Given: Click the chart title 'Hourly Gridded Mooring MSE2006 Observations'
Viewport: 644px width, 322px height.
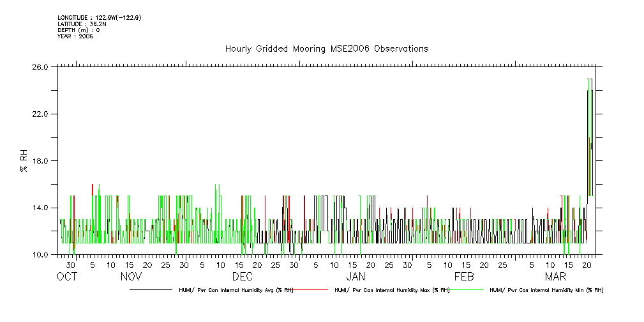Looking at the screenshot, I should pyautogui.click(x=326, y=49).
